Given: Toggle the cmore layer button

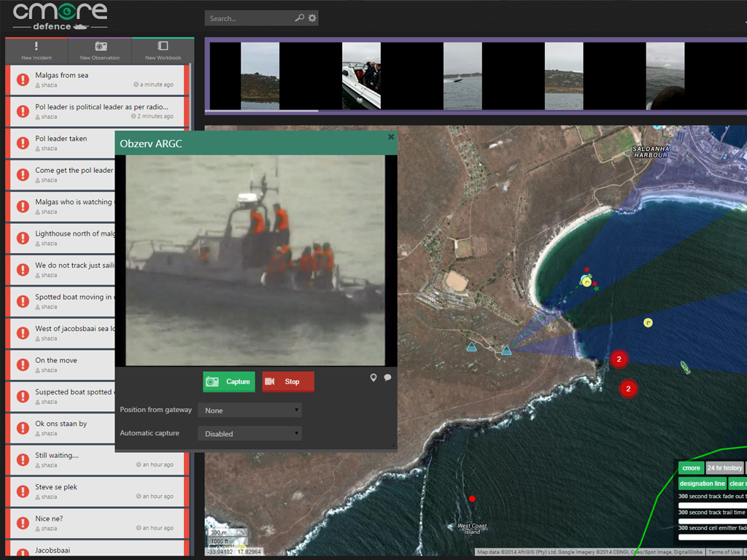Looking at the screenshot, I should [691, 468].
